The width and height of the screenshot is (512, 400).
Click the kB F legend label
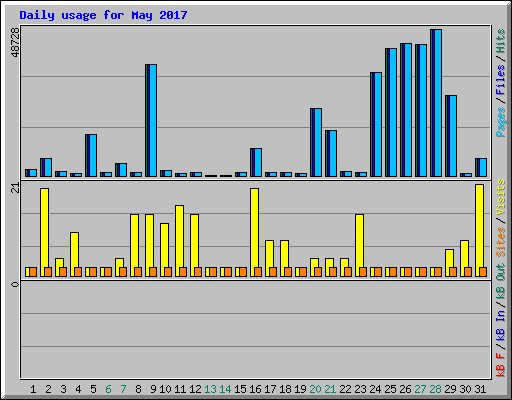click(501, 365)
